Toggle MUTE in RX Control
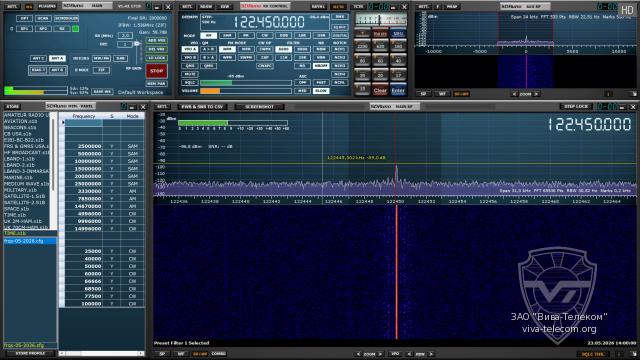 (190, 74)
